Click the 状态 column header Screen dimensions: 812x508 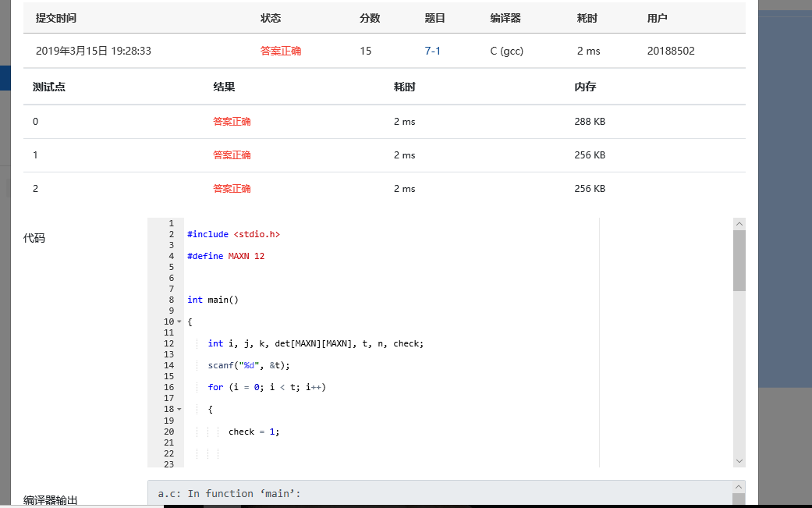click(271, 18)
